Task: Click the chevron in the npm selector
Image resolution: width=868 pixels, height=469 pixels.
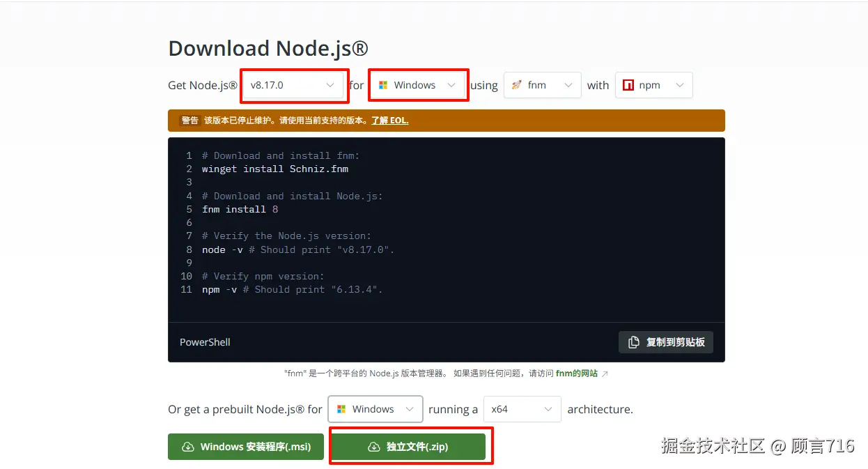Action: [x=680, y=85]
